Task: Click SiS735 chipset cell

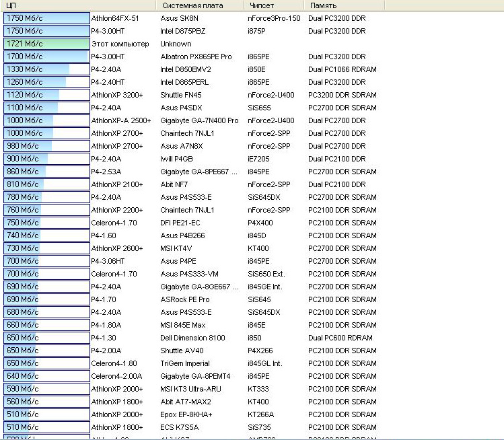Action: [x=259, y=427]
